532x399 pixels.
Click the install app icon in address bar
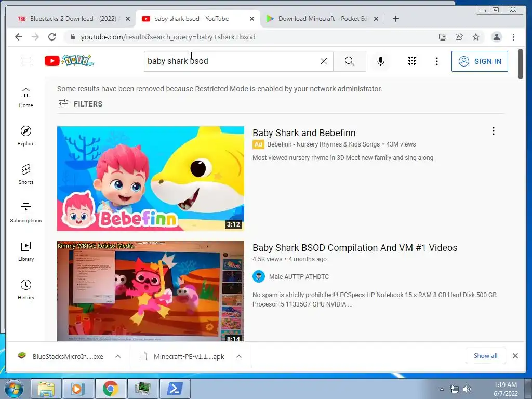pos(443,37)
